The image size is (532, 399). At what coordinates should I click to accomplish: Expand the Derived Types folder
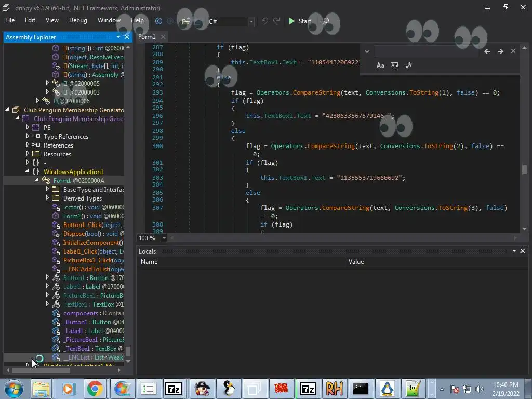tap(47, 198)
